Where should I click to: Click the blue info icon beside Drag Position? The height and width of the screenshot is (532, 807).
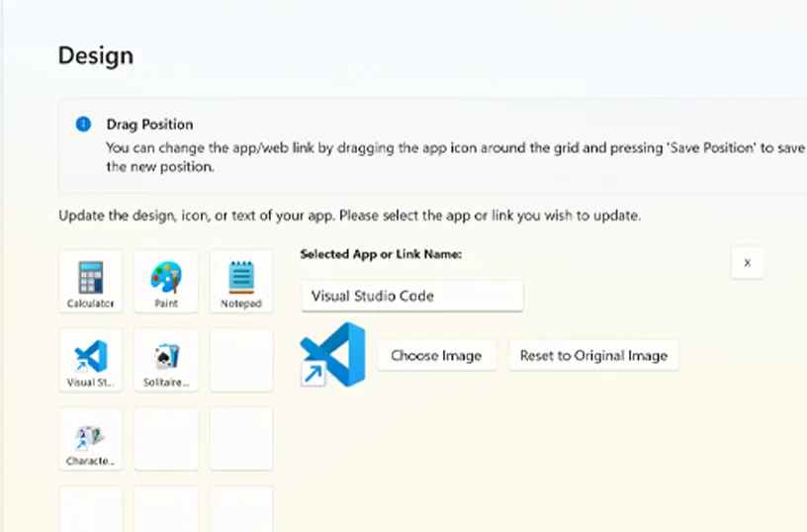pyautogui.click(x=83, y=124)
